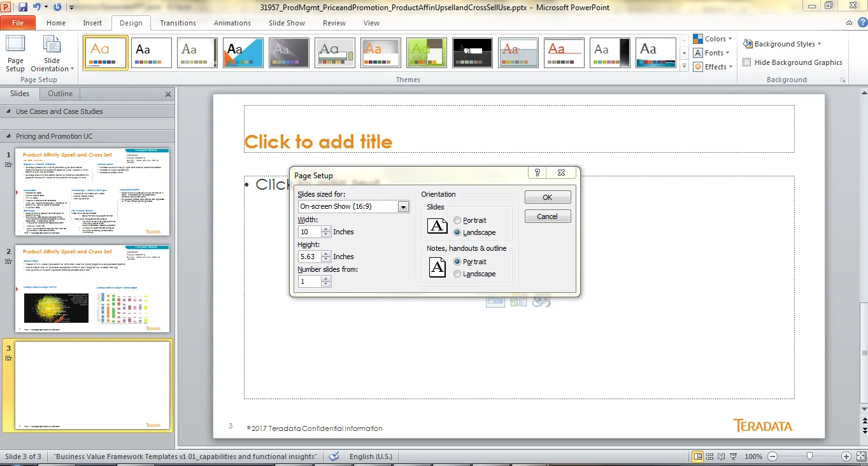Select the green theme thumbnail

pos(427,53)
